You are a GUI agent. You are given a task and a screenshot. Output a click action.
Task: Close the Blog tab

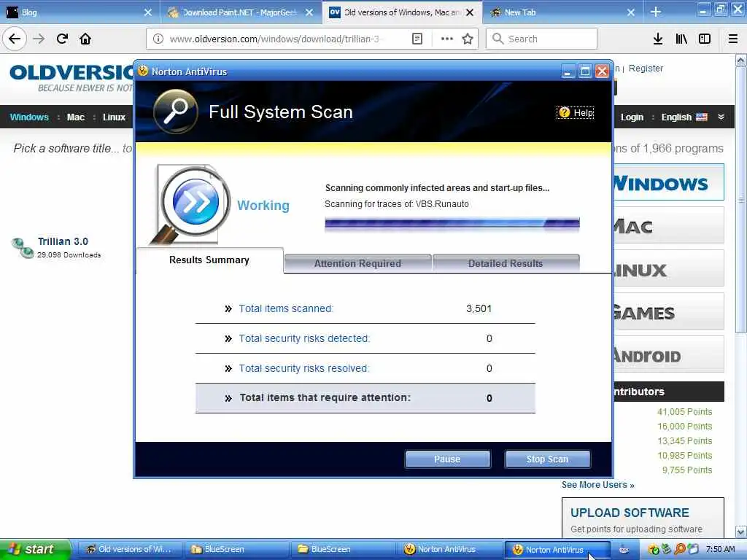click(x=147, y=12)
